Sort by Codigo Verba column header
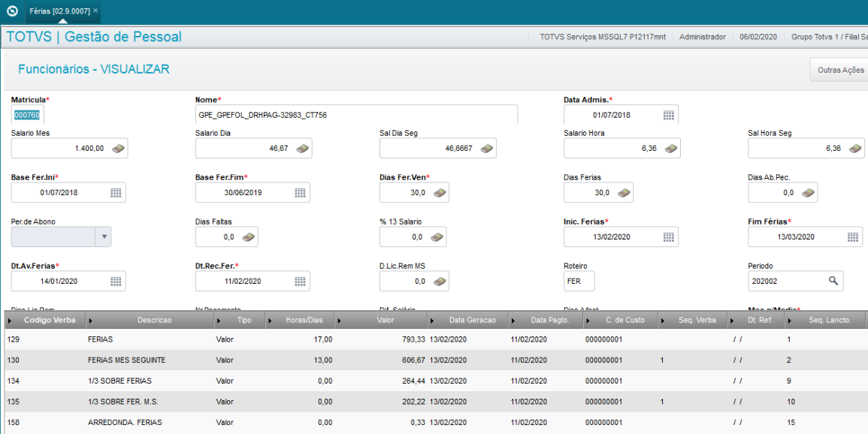The width and height of the screenshot is (868, 434). 45,320
